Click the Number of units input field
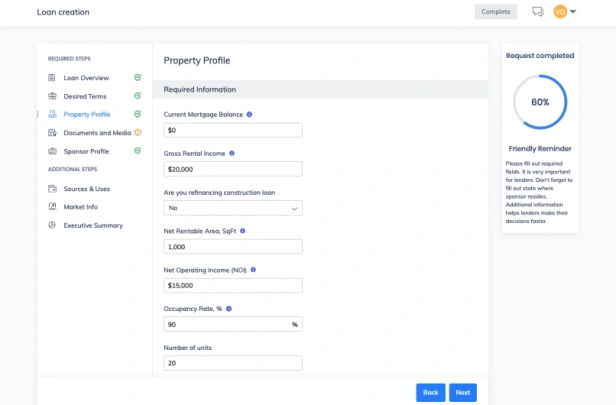616x405 pixels. click(x=233, y=363)
